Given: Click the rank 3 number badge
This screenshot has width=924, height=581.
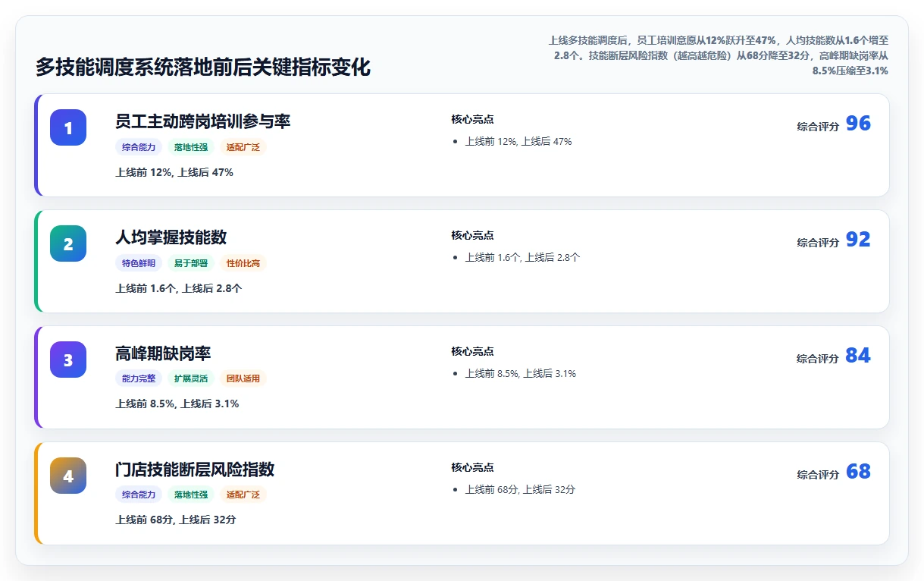Looking at the screenshot, I should pyautogui.click(x=68, y=360).
